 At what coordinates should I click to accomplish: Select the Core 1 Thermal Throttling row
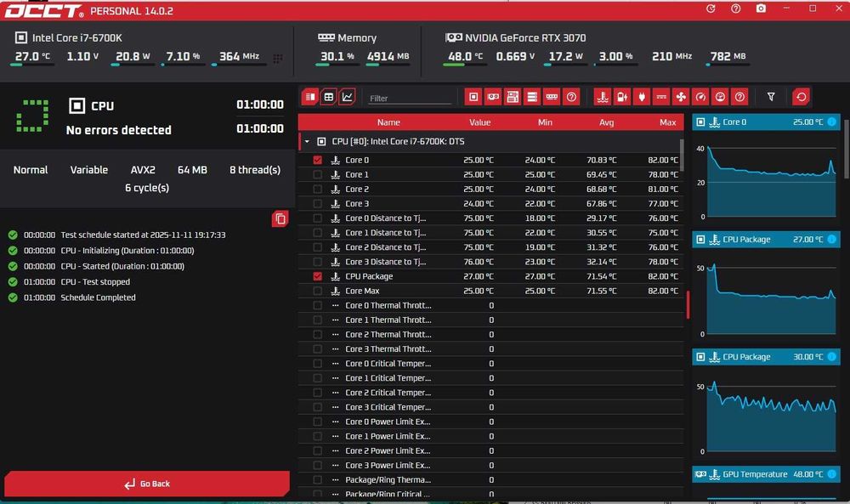[x=490, y=320]
